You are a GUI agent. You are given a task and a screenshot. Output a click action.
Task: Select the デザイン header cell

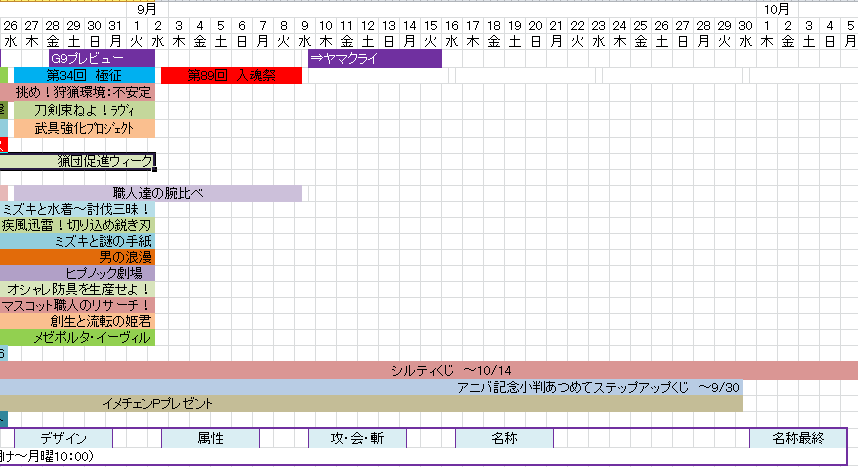(x=63, y=439)
